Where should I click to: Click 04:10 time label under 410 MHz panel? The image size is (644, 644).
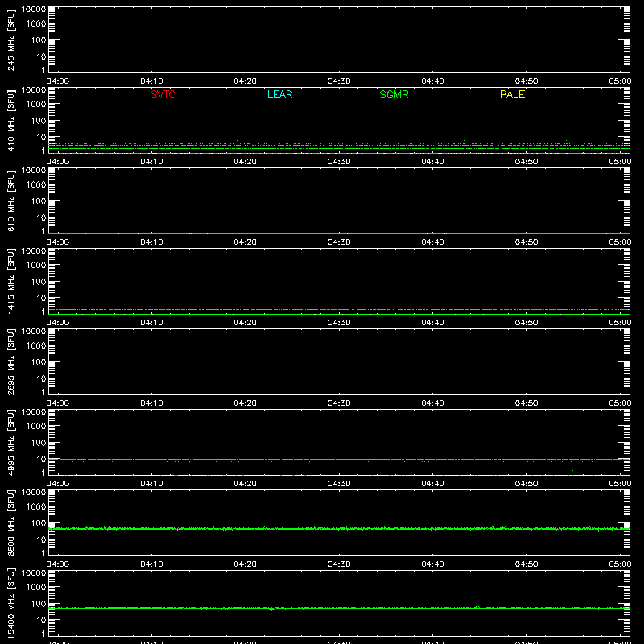151,162
